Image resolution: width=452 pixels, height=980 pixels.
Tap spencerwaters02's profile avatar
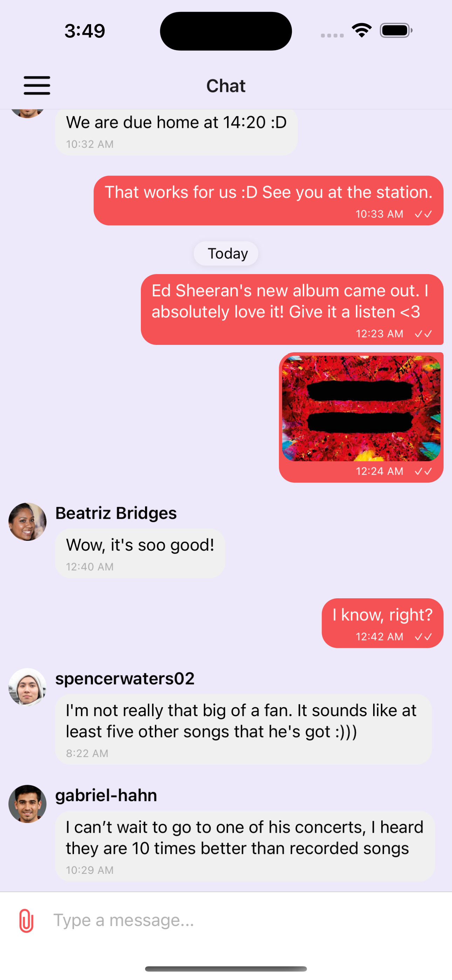click(x=27, y=687)
